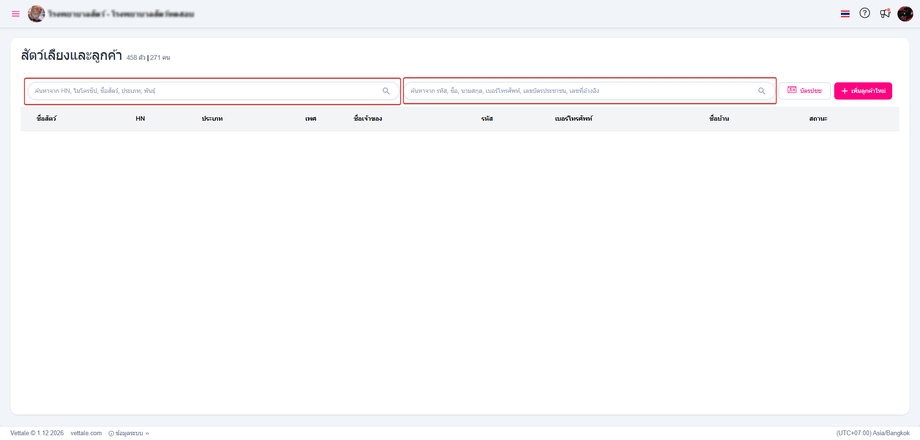Click the house name column header
920x440 pixels.
click(719, 119)
